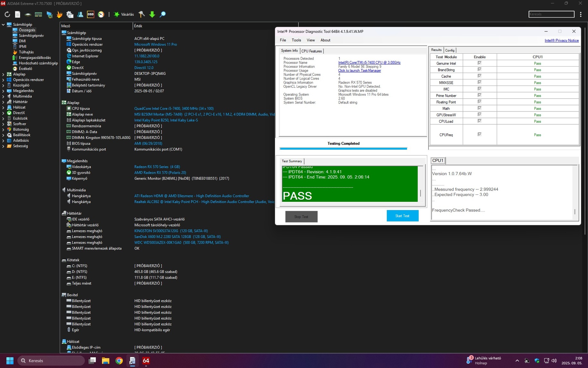Viewport: 588px width, 368px height.
Task: Open the Intel Privacy Notice link
Action: coord(562,40)
